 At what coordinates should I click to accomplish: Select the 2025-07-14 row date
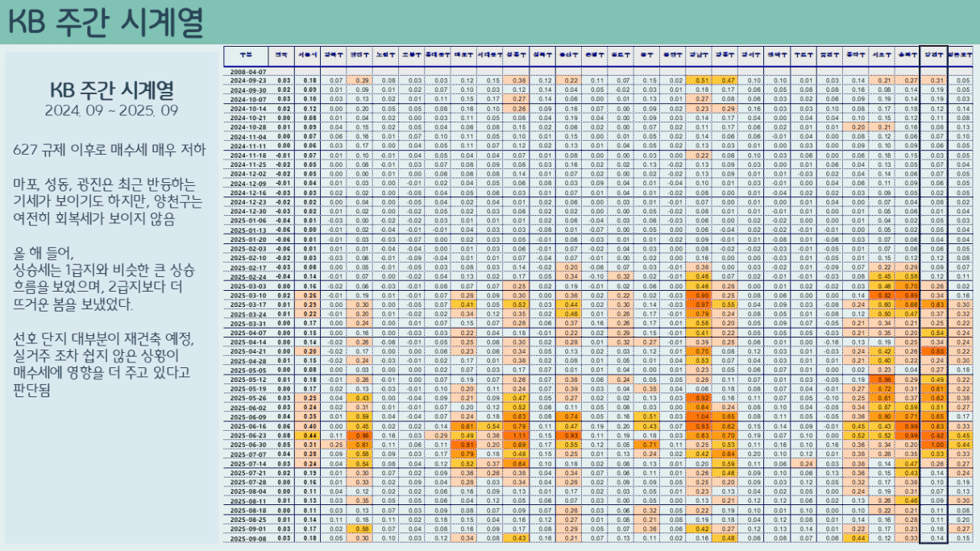click(x=248, y=463)
